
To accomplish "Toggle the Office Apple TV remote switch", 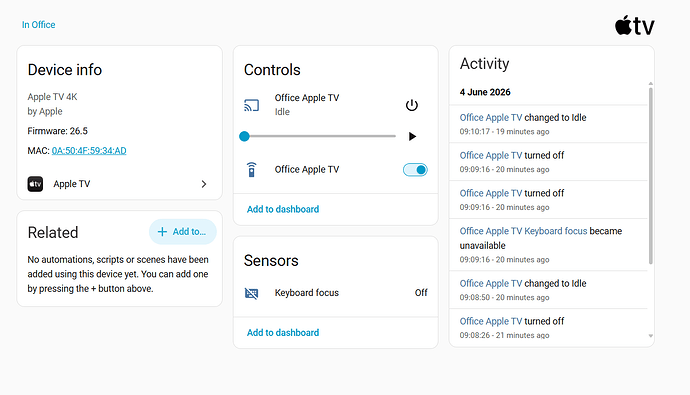I will 415,170.
